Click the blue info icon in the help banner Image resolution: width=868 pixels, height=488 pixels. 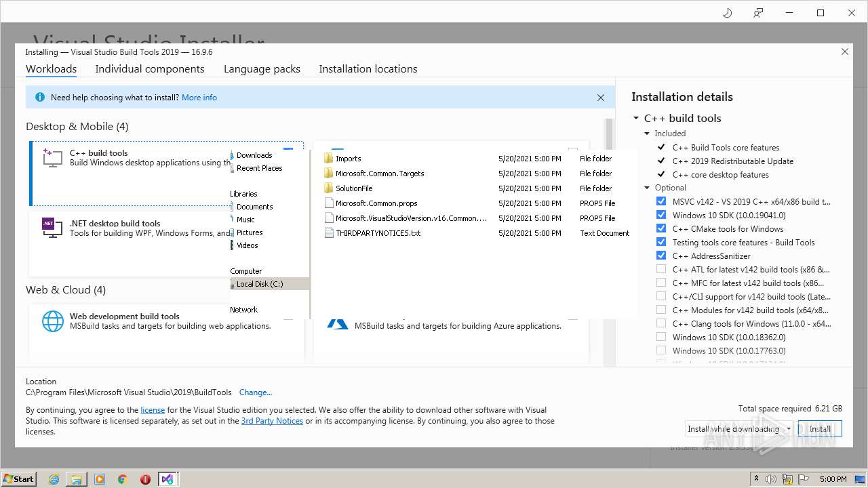39,98
